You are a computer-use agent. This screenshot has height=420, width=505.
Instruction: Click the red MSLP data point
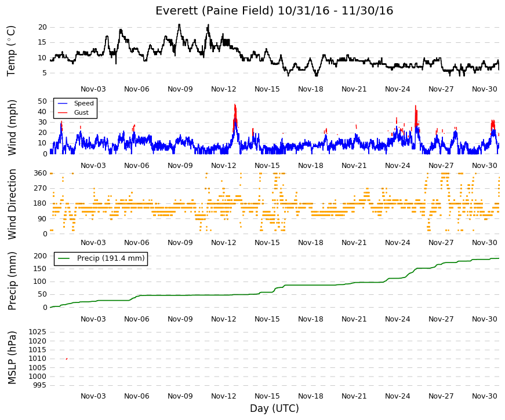[x=67, y=359]
